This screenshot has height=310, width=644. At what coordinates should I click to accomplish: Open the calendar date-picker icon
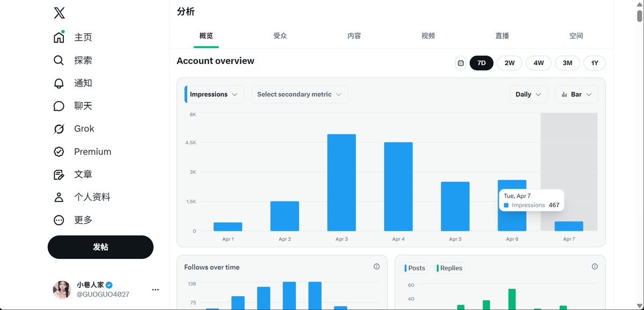pyautogui.click(x=460, y=63)
